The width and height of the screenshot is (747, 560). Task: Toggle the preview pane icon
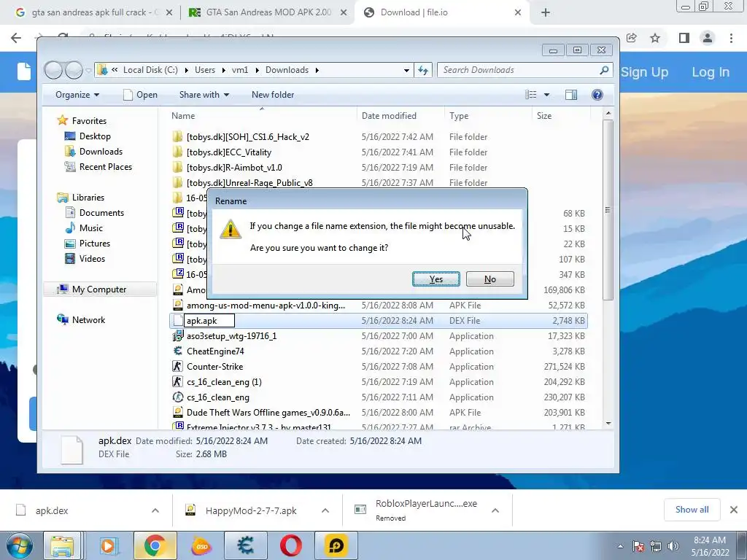[x=571, y=95]
